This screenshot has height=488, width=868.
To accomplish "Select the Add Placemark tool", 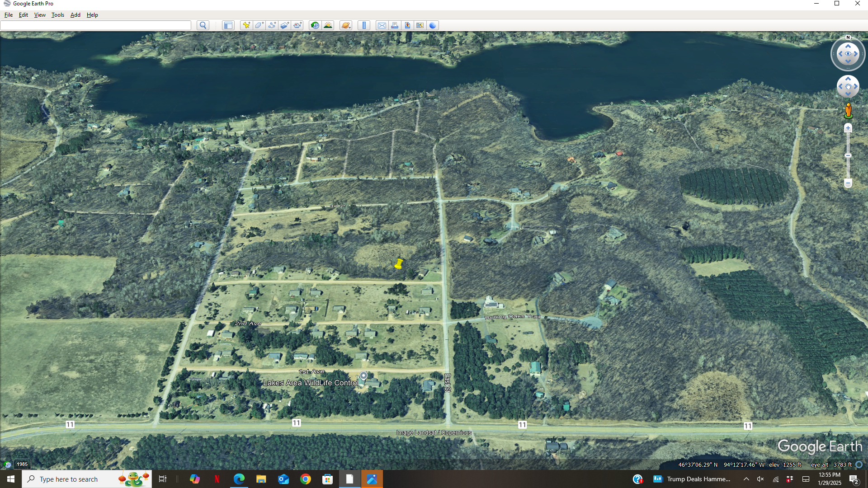I will click(x=246, y=25).
